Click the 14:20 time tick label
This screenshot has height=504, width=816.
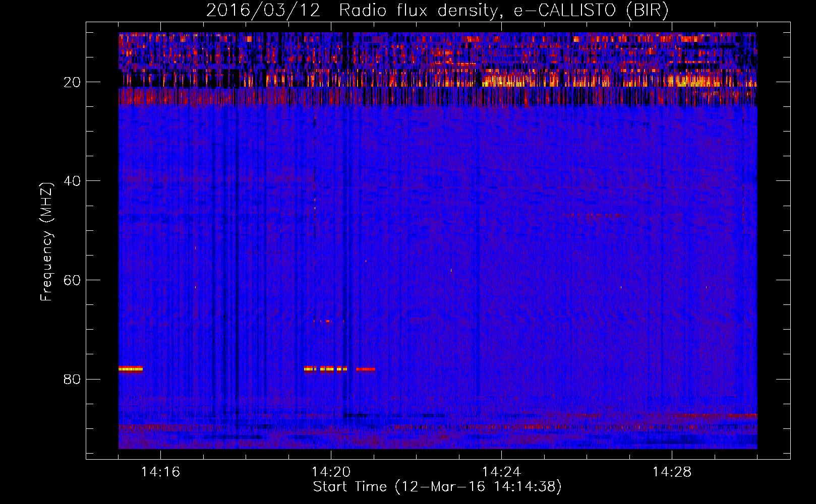[331, 472]
